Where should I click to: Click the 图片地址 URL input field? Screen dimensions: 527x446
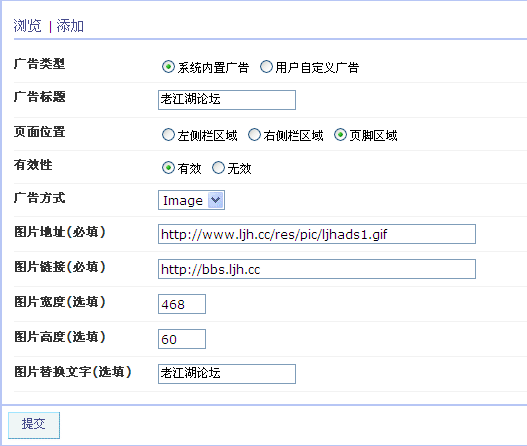point(317,234)
